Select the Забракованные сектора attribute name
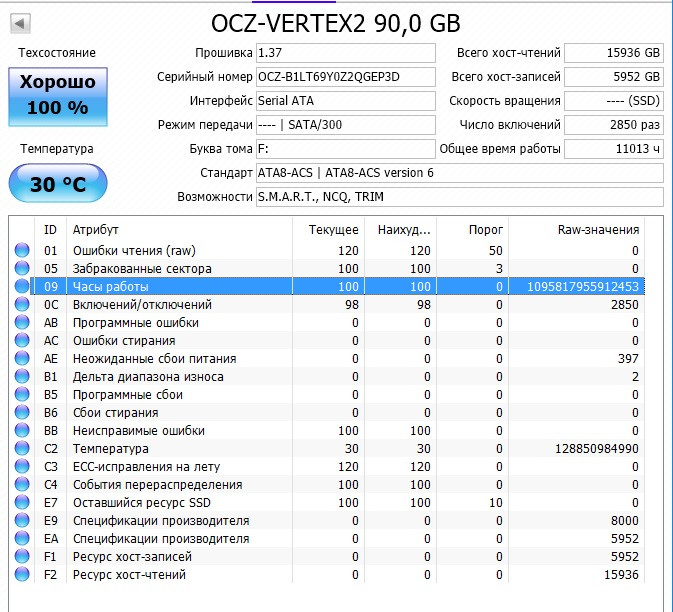673x612 pixels. point(142,269)
